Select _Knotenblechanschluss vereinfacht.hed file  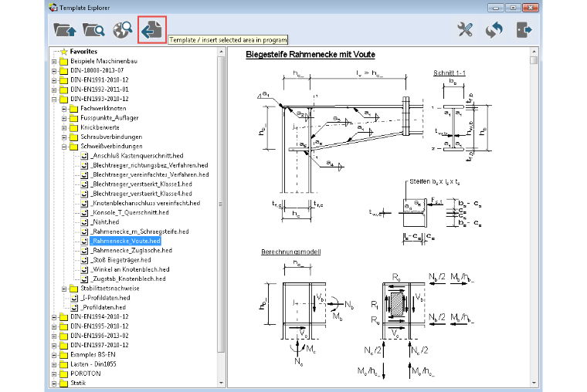click(x=146, y=203)
